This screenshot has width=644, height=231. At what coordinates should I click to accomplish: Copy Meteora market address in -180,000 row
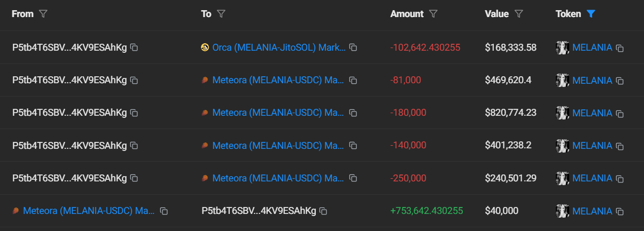click(x=353, y=114)
